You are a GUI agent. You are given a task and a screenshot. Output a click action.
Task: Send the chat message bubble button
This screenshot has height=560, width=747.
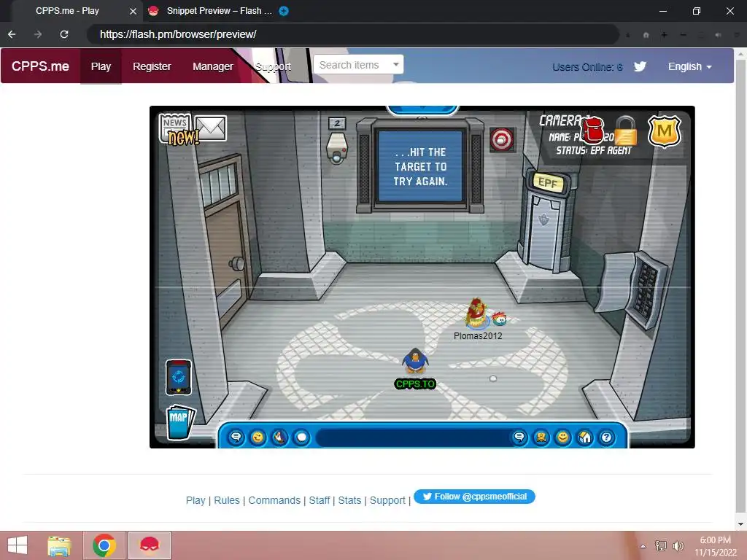click(x=519, y=437)
